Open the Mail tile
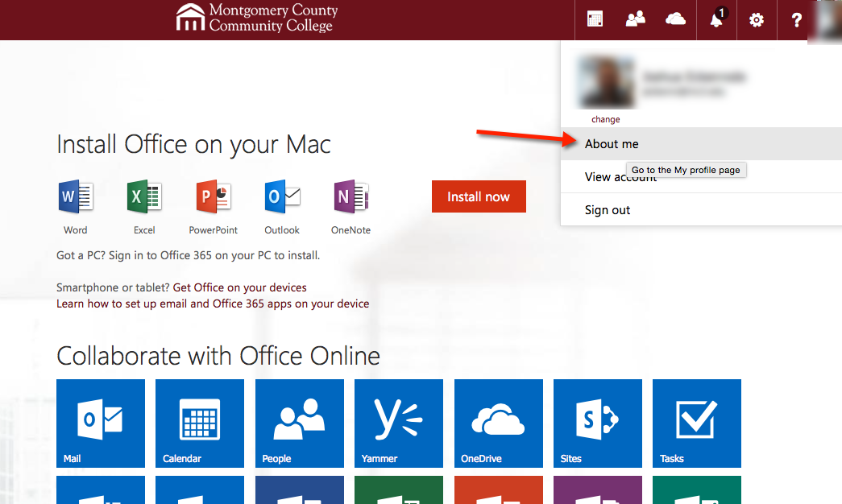Screen dimensions: 842x504 tap(101, 423)
